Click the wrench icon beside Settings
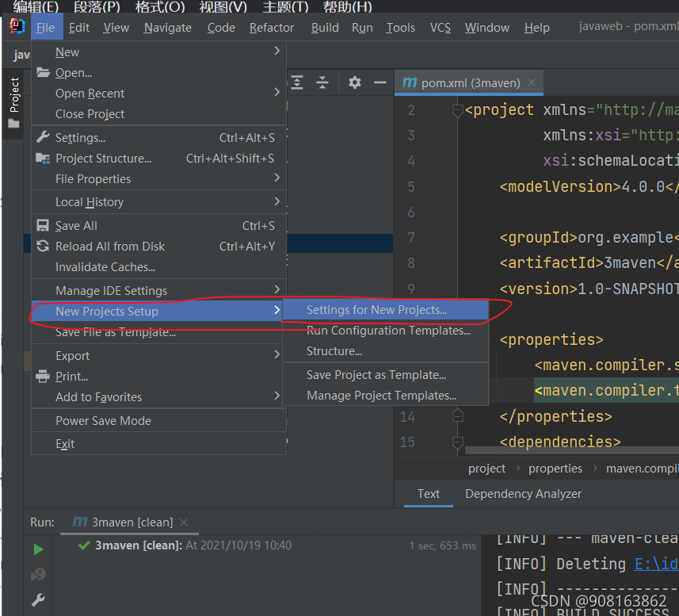679x616 pixels. point(43,137)
